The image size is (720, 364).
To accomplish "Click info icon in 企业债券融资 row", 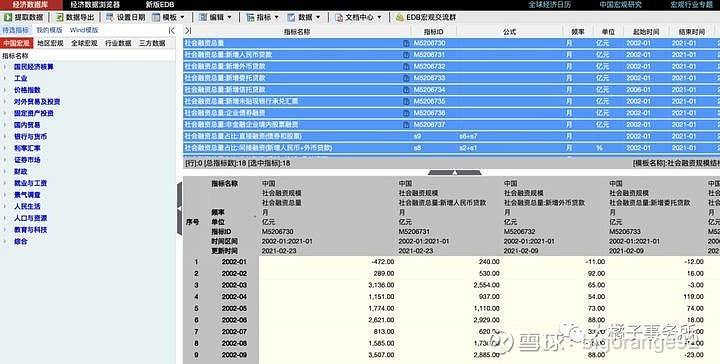I will pos(406,113).
